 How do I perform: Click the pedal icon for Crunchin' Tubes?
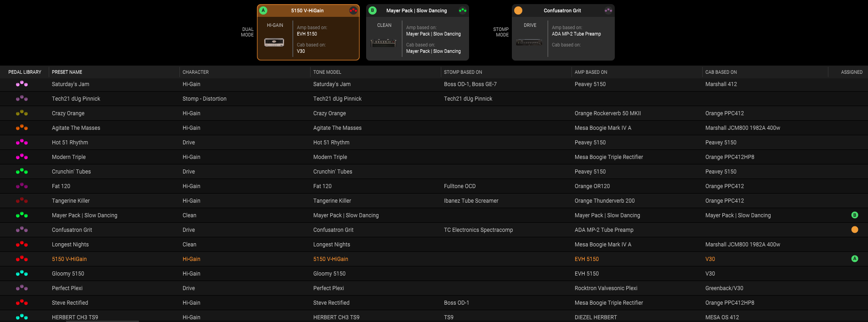click(22, 171)
